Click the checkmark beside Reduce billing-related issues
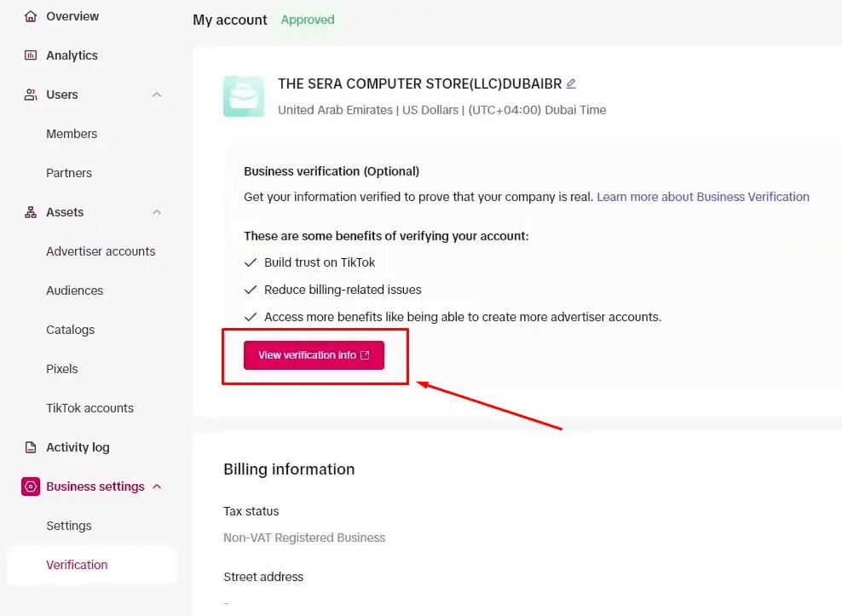 [250, 290]
